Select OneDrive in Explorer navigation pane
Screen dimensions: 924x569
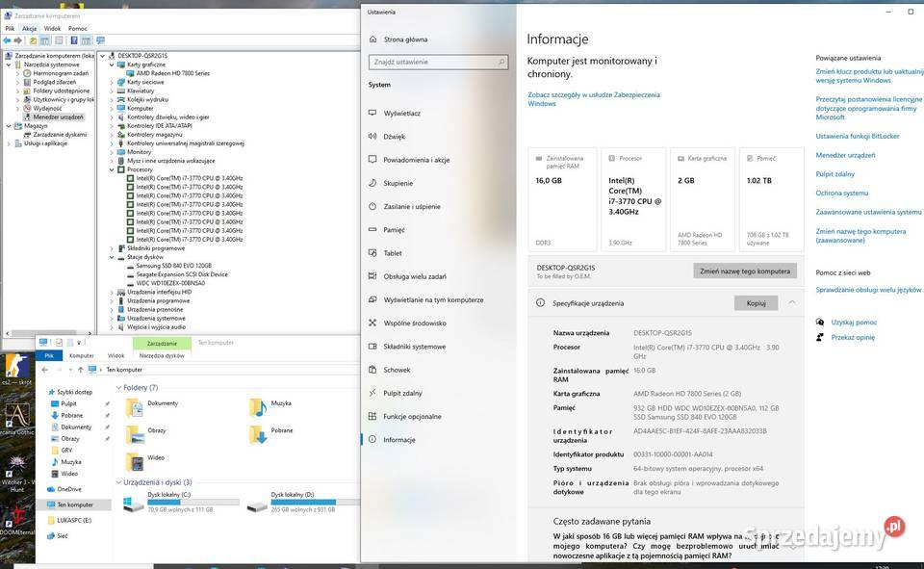(68, 489)
